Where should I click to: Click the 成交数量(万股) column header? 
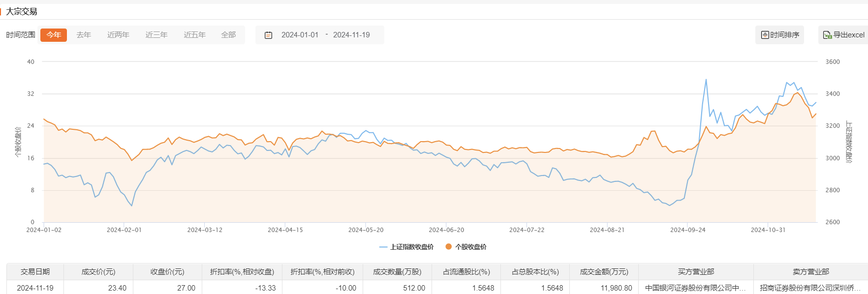397,272
